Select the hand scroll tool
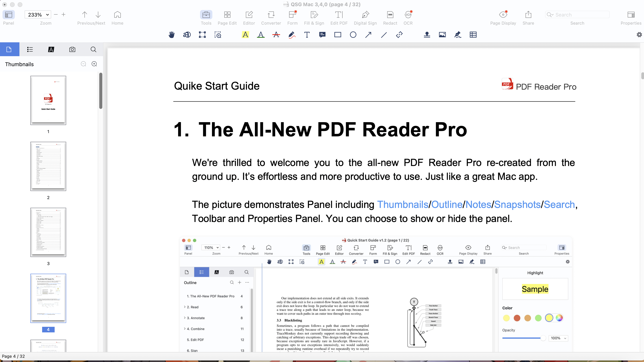 (x=172, y=35)
